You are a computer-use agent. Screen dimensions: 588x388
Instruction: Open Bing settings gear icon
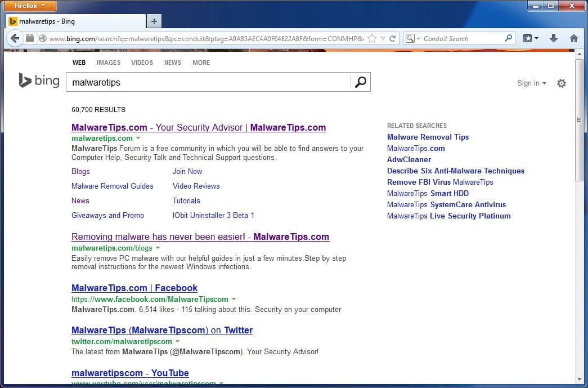point(562,83)
